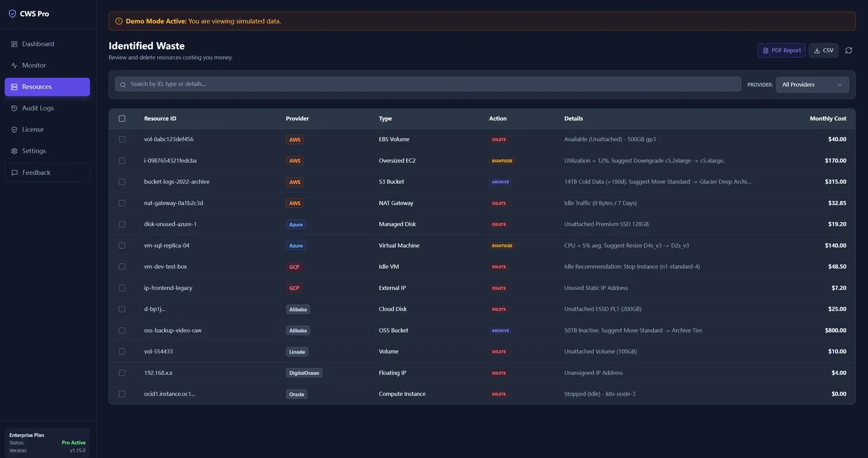Viewport: 868px width, 458px height.
Task: Open Settings from sidebar
Action: click(47, 151)
